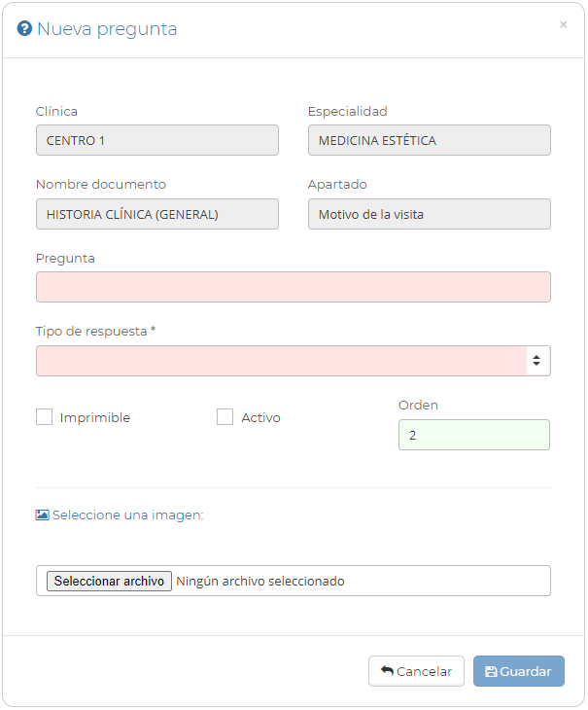Click the Ningún archivo seleccionado text

coord(260,581)
